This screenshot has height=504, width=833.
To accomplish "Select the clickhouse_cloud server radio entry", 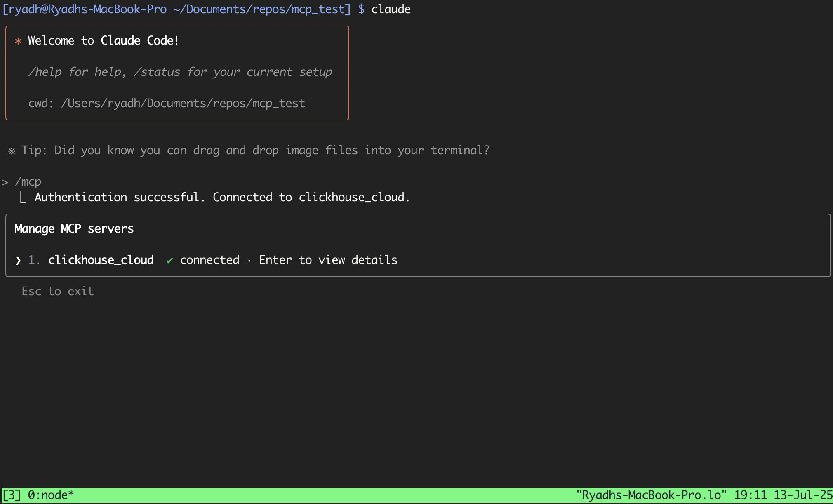I will (x=101, y=260).
